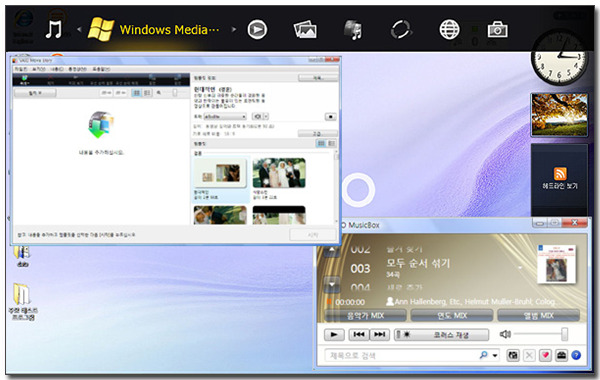Open the camera icon in launcher bar
Image resolution: width=600 pixels, height=380 pixels.
click(x=497, y=29)
